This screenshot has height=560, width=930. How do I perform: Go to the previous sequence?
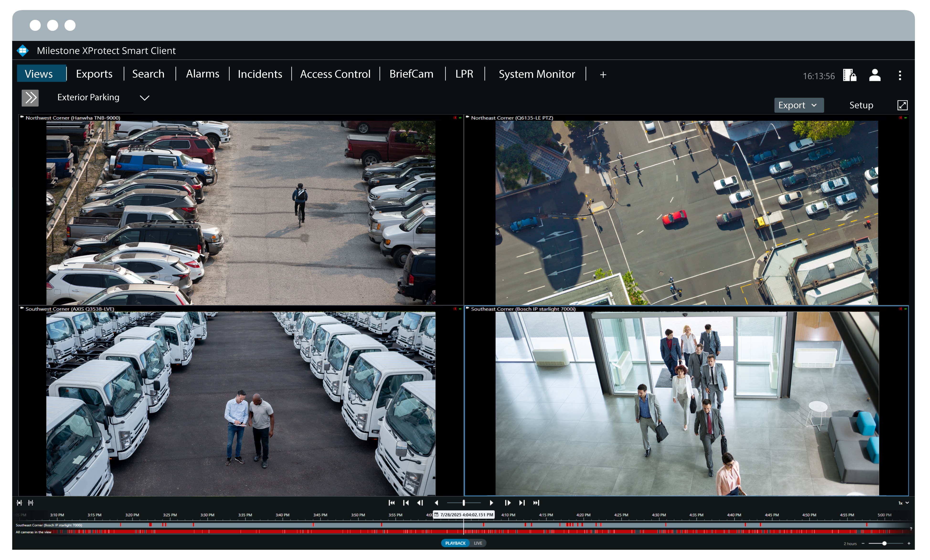pos(406,503)
